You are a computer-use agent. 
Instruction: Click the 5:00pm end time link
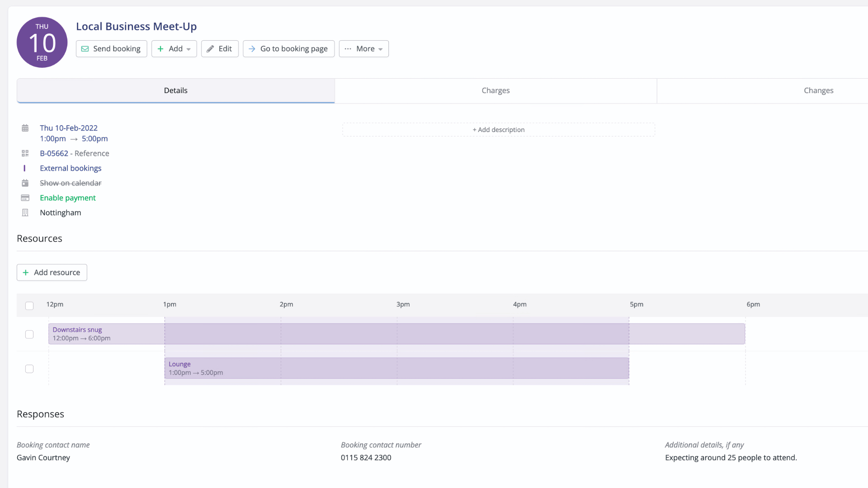(95, 139)
